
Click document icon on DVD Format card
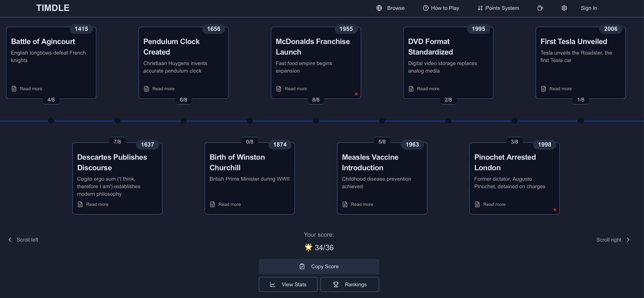411,89
